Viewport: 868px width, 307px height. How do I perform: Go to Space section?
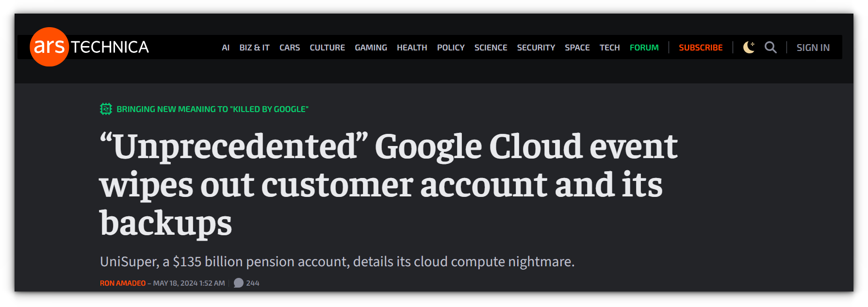coord(577,48)
